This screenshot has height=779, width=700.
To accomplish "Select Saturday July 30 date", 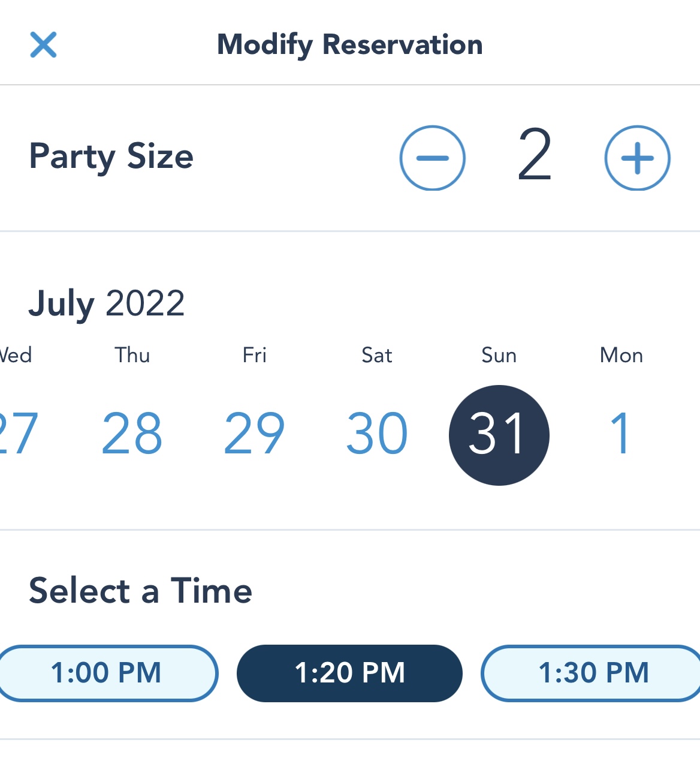I will [x=377, y=433].
